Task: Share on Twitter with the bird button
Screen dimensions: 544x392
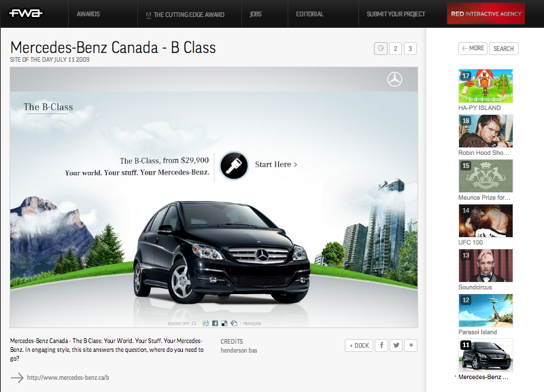Action: coord(396,345)
